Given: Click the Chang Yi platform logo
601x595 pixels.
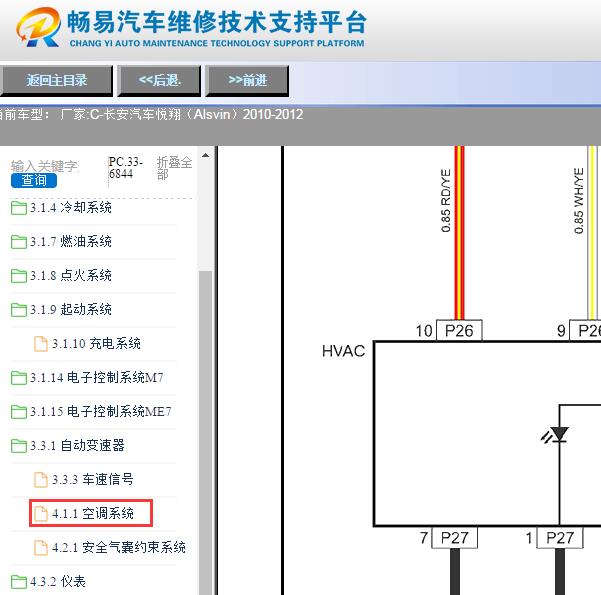Looking at the screenshot, I should [38, 27].
